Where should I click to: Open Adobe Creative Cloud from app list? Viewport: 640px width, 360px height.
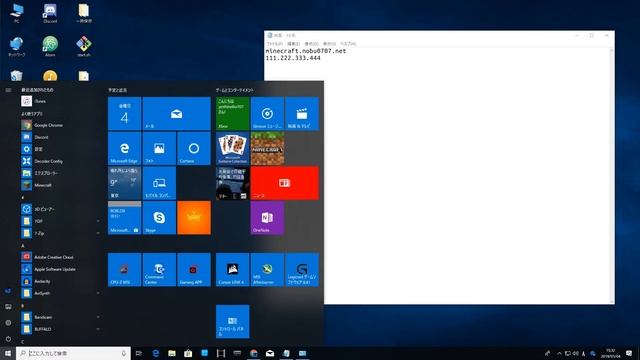(x=60, y=257)
